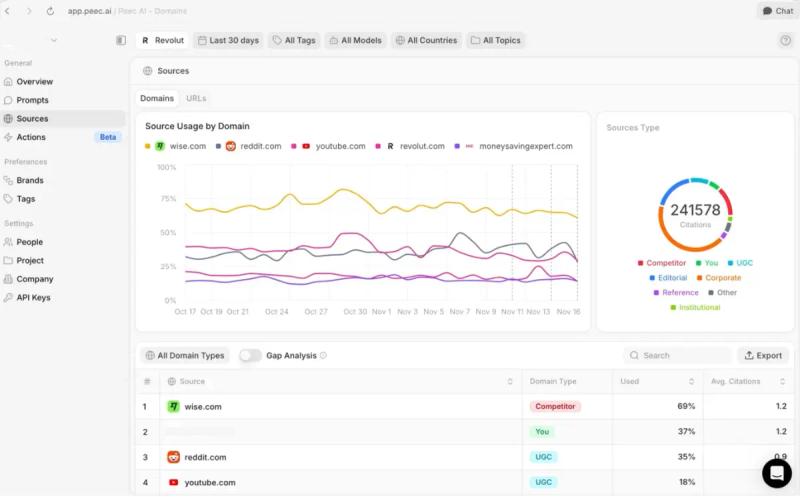Open the All Domain Types dropdown
This screenshot has height=497, width=800.
pyautogui.click(x=185, y=356)
